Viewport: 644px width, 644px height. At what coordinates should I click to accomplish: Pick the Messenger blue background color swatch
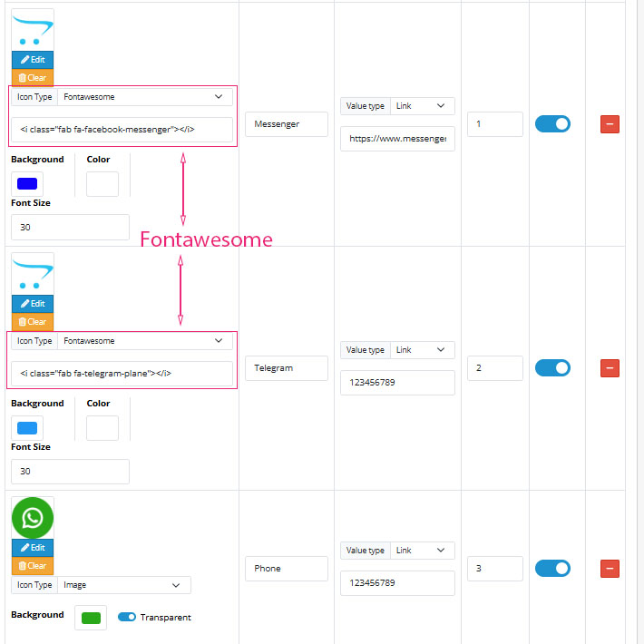pos(27,184)
